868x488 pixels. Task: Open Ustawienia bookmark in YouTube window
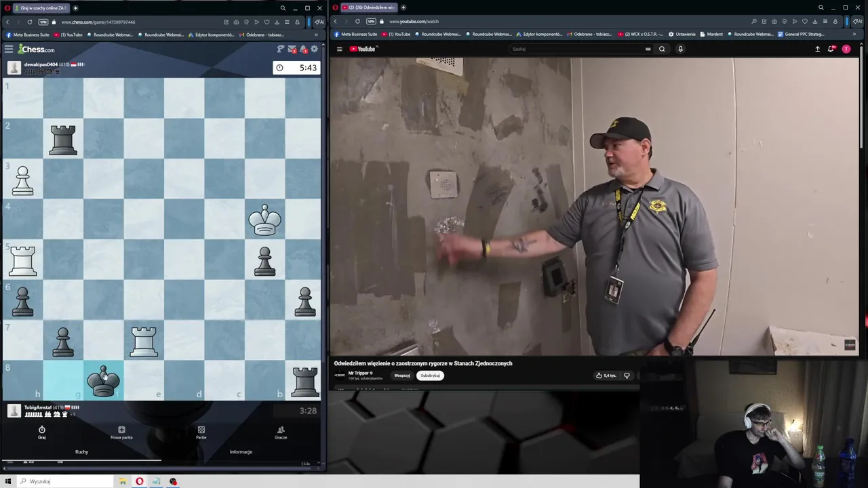[682, 35]
